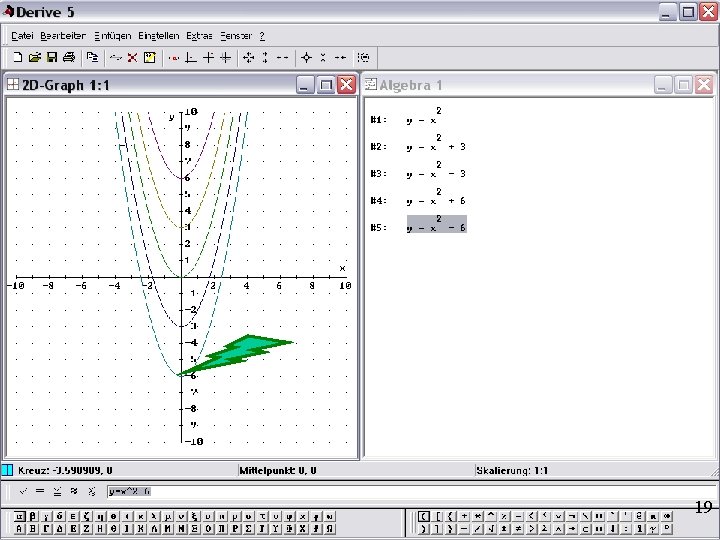Image resolution: width=720 pixels, height=540 pixels.
Task: Click the red X delete plot icon
Action: (132, 57)
